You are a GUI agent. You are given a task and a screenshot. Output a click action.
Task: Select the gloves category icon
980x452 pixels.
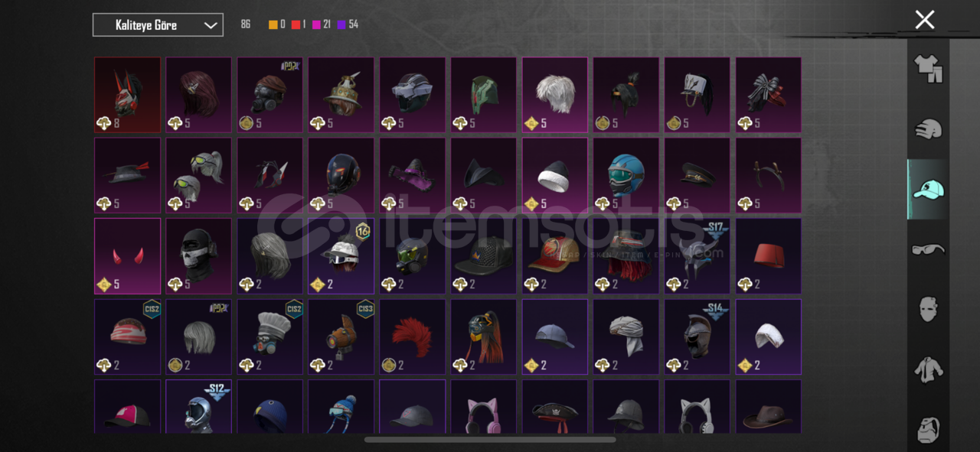(x=929, y=129)
